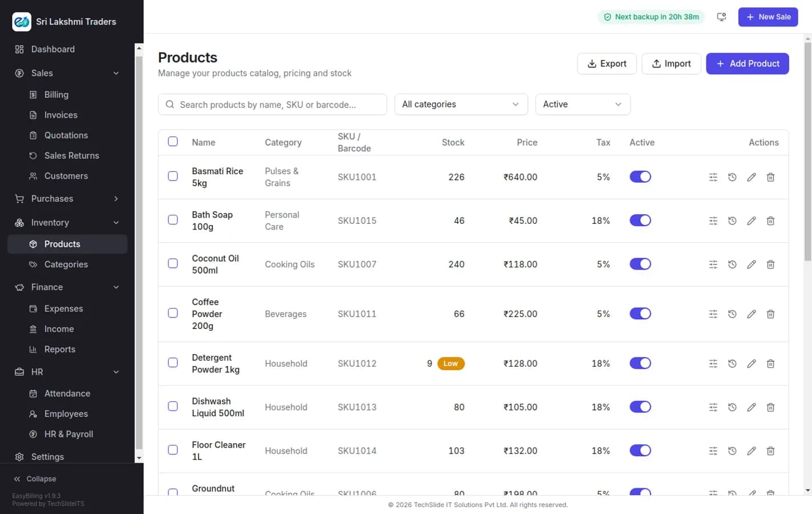This screenshot has height=514, width=812.
Task: Edit Coconut Oil 500ml with pencil icon
Action: (x=752, y=264)
